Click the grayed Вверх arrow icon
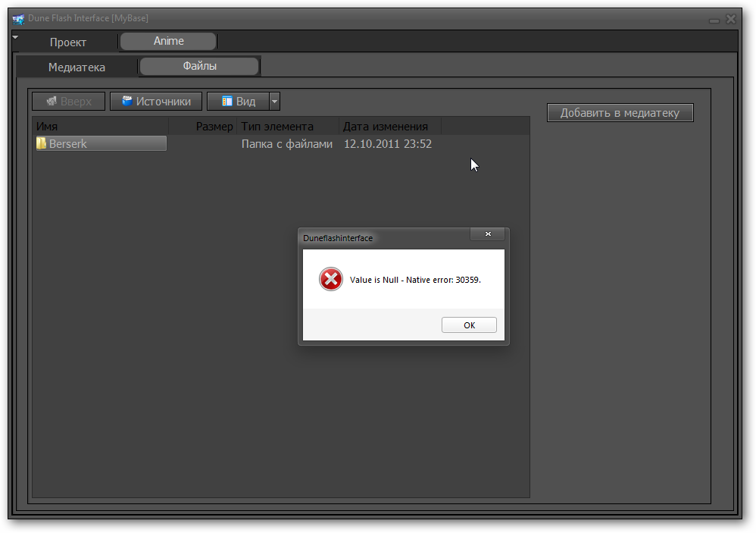This screenshot has height=533, width=756. coord(52,101)
